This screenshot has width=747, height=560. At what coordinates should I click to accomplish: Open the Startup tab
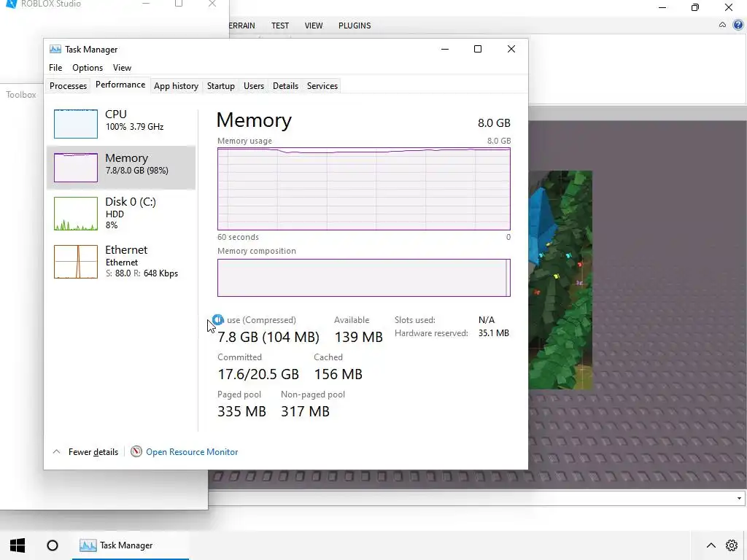(220, 86)
